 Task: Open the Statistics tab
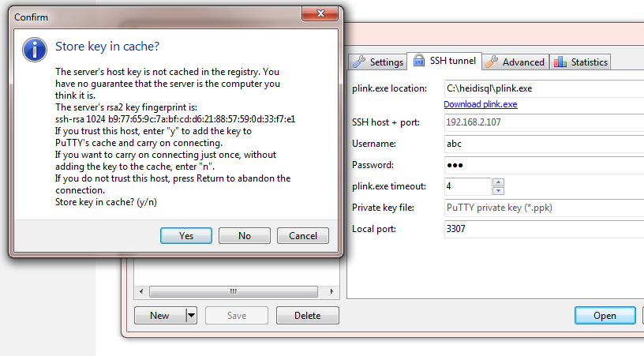point(580,62)
